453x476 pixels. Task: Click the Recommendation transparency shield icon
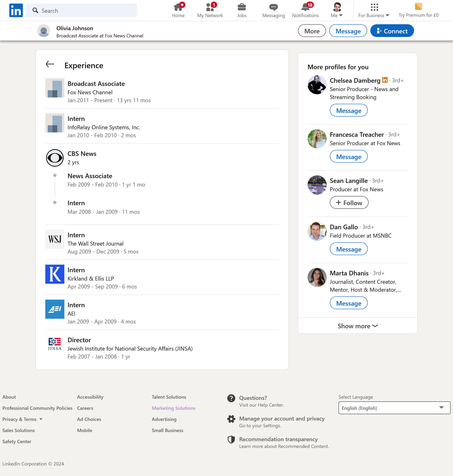231,440
